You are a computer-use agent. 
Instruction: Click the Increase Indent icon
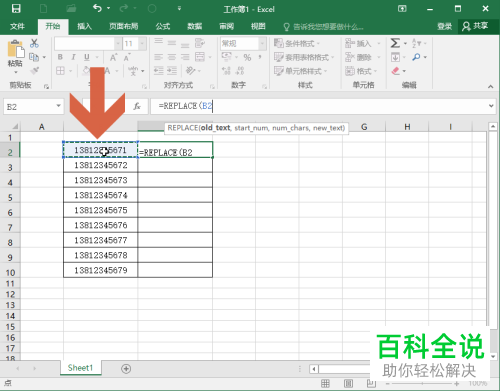pos(172,71)
